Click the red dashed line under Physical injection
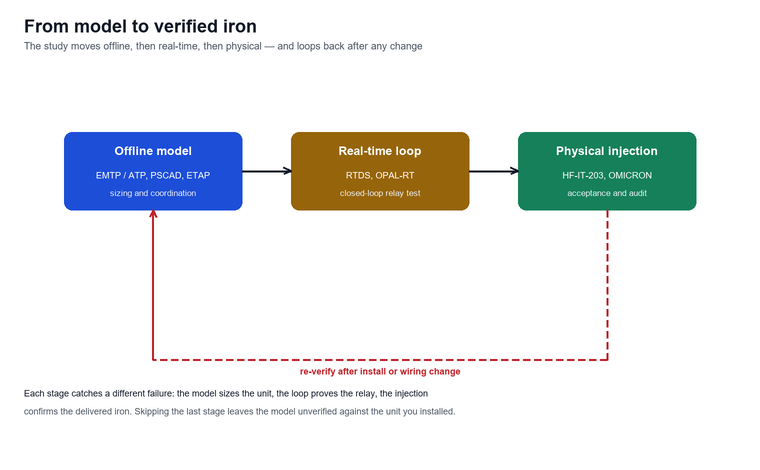 (607, 285)
